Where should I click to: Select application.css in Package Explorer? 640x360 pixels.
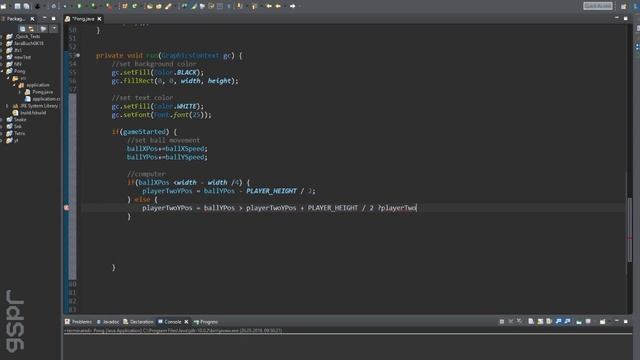pyautogui.click(x=42, y=99)
